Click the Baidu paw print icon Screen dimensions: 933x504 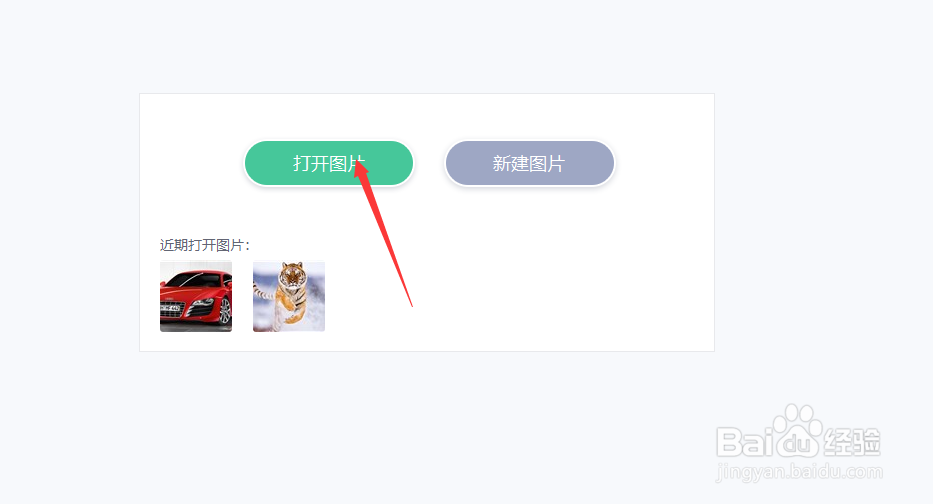pyautogui.click(x=797, y=430)
